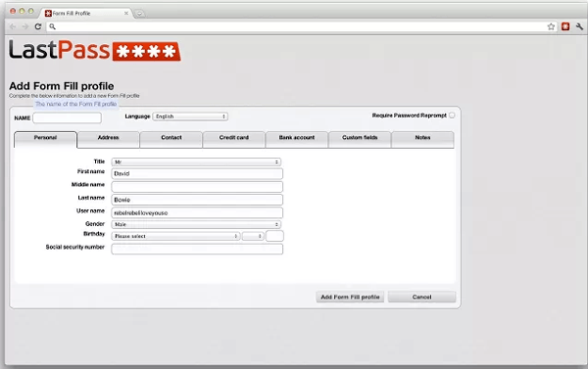Bookmark the page with the star icon
The width and height of the screenshot is (588, 369).
(551, 26)
